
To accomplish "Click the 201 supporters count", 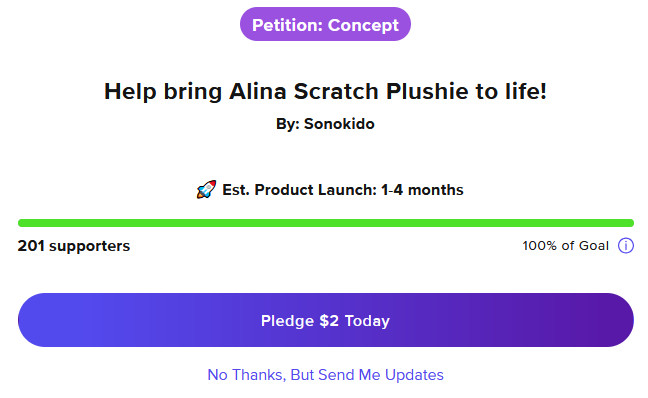I will coord(74,246).
